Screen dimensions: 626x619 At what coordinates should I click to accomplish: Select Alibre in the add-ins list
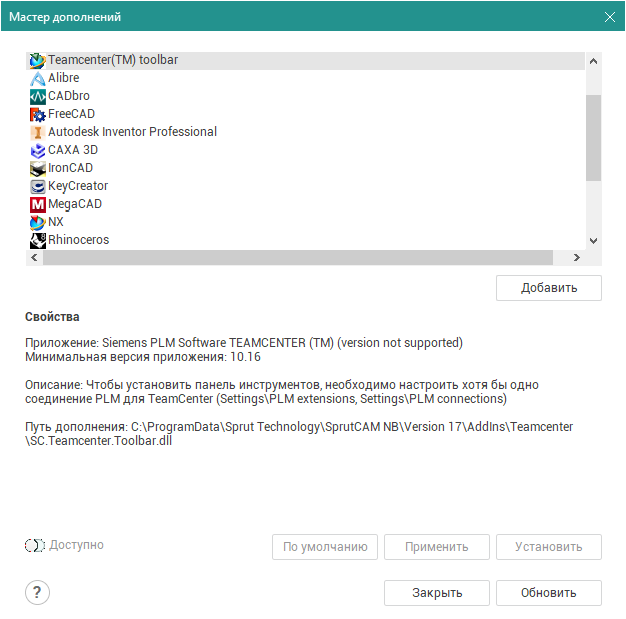click(305, 79)
